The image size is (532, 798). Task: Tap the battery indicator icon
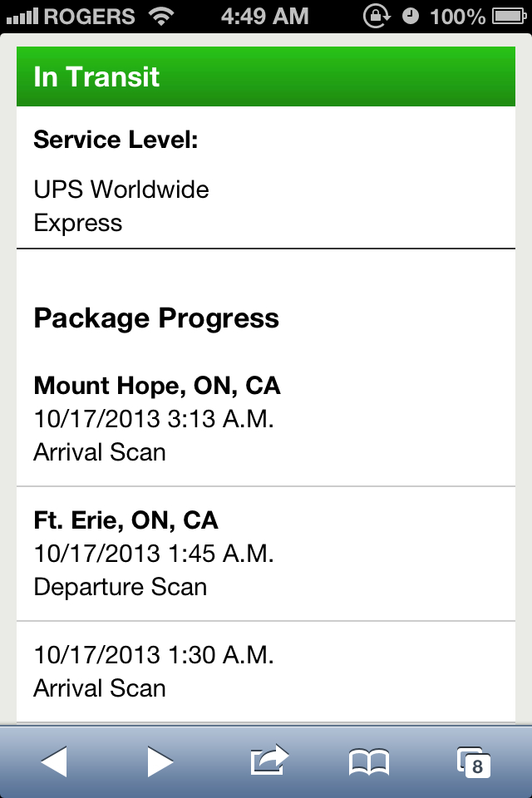(509, 17)
